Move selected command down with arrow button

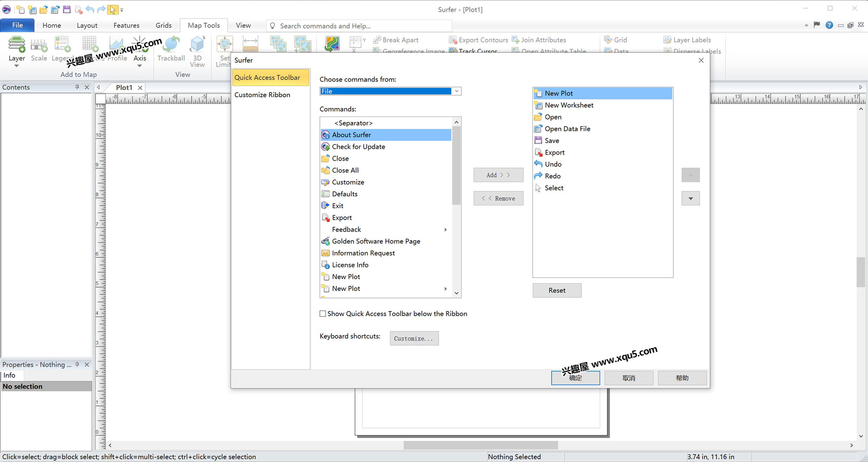click(x=690, y=198)
